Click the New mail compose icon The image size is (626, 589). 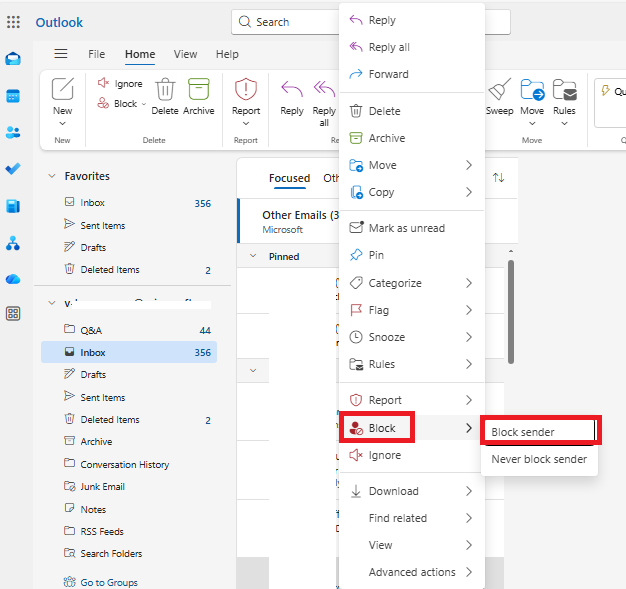click(63, 89)
